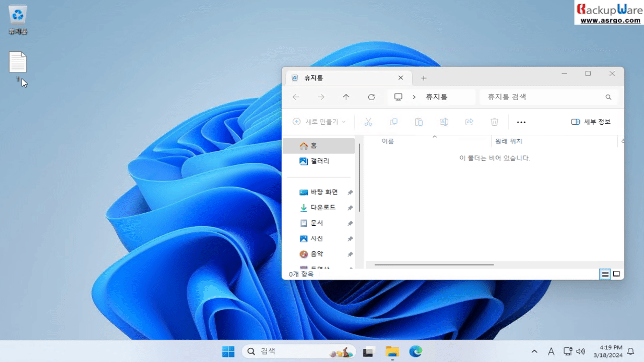Open the See more (…) menu

521,122
